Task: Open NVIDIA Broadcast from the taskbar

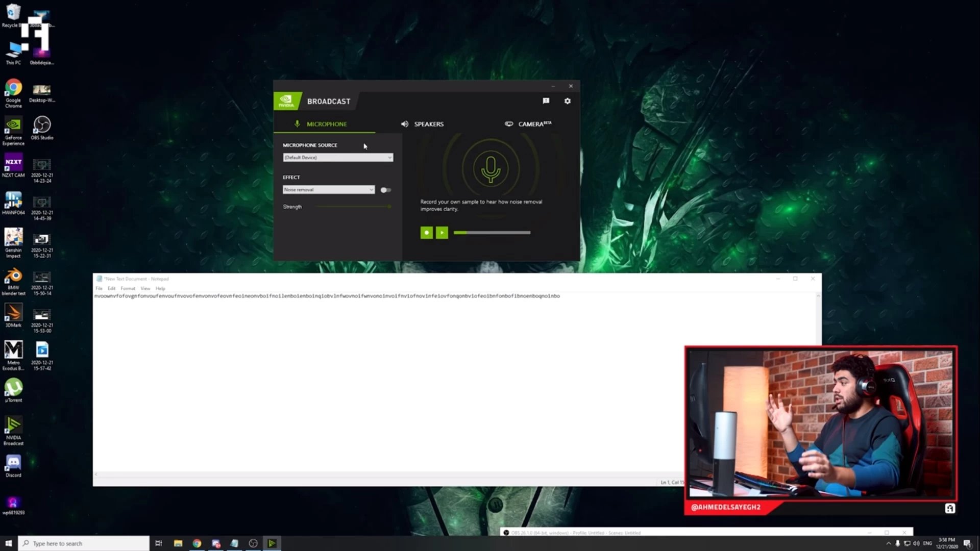Action: (x=272, y=543)
